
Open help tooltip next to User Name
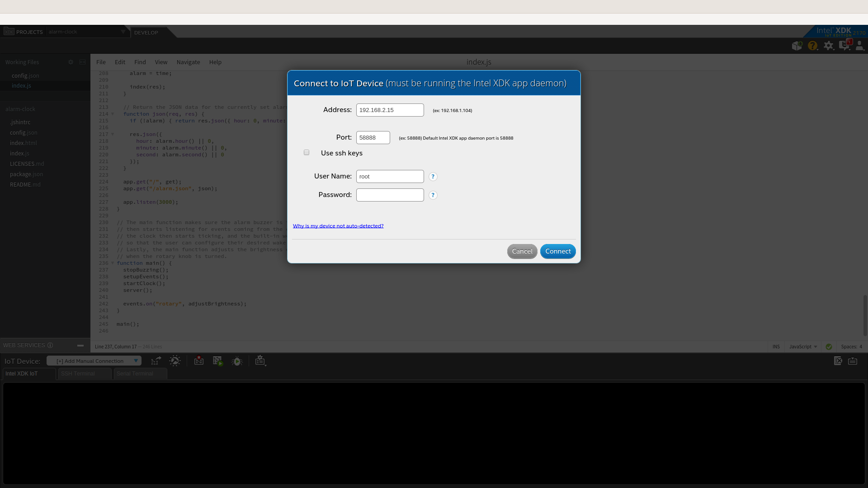pos(433,177)
